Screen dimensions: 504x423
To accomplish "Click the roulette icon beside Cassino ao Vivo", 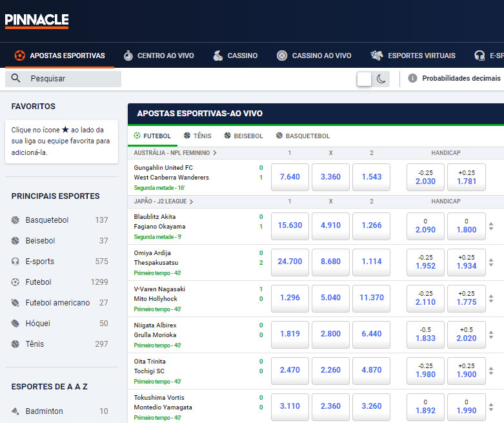I will click(282, 56).
